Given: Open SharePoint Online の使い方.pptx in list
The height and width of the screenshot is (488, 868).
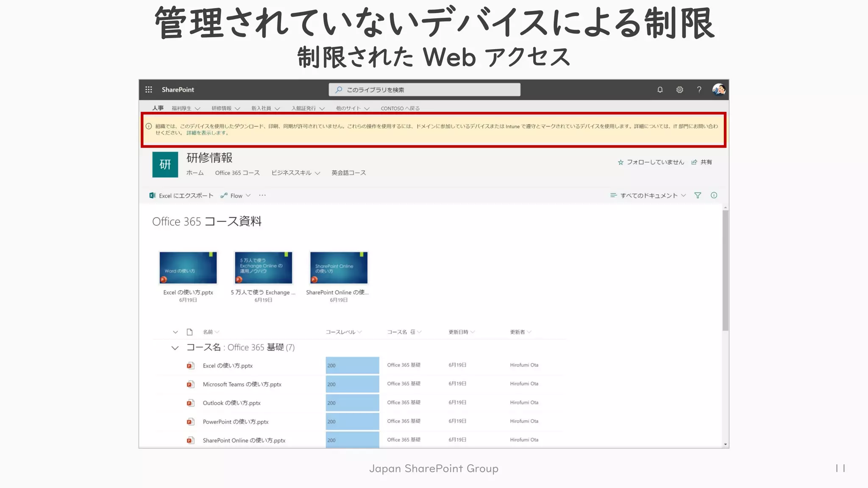Looking at the screenshot, I should click(244, 440).
